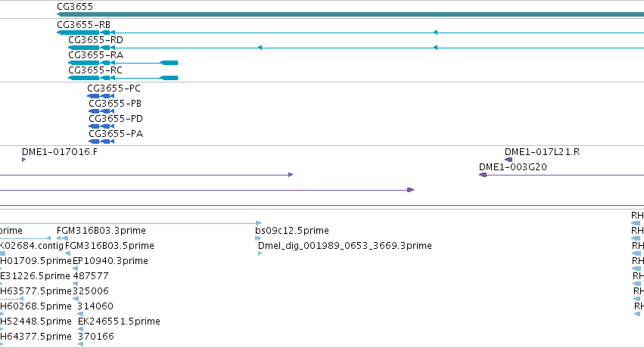Select the EP10940.3prime feature label
The height and width of the screenshot is (348, 644).
coord(110,261)
